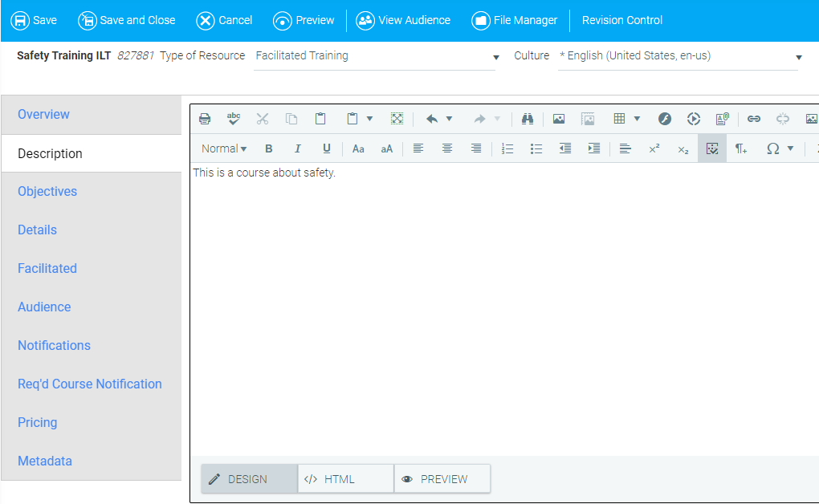The width and height of the screenshot is (819, 504).
Task: Click the Cancel button
Action: point(224,20)
